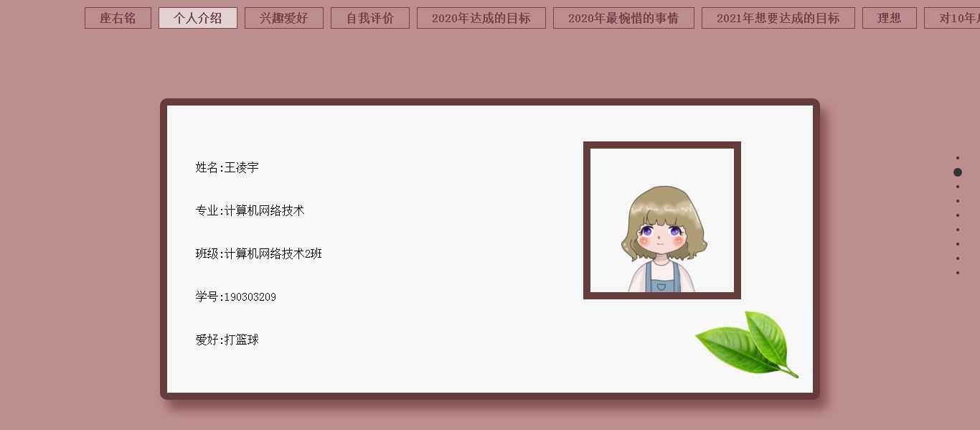This screenshot has height=430, width=980.
Task: Select the fourth side pagination dot
Action: (958, 201)
